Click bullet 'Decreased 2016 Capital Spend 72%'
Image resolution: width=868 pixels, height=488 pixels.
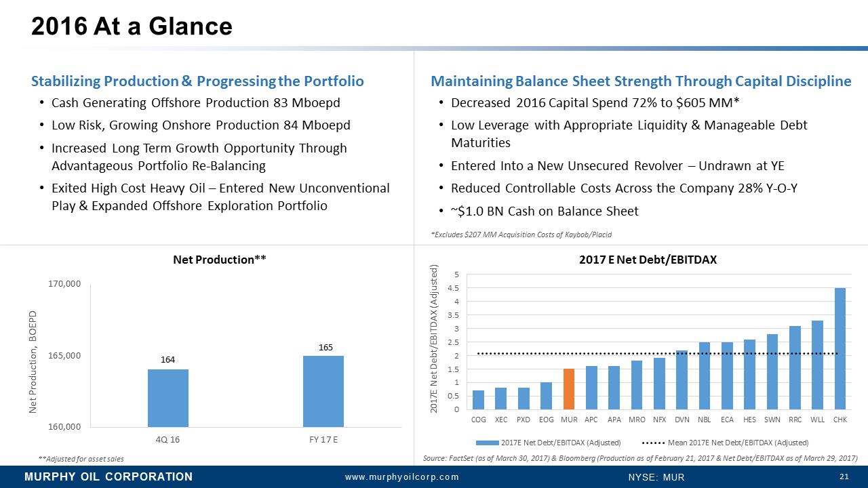(x=594, y=103)
